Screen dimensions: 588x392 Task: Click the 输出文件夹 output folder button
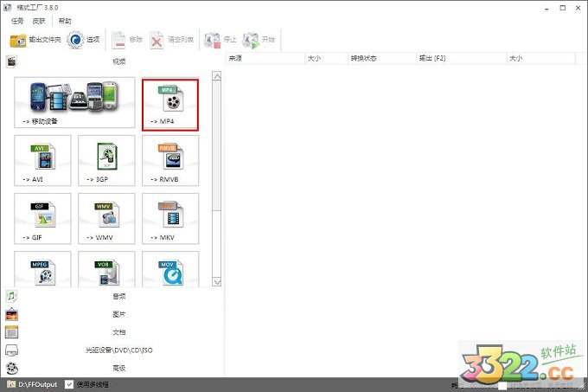33,40
